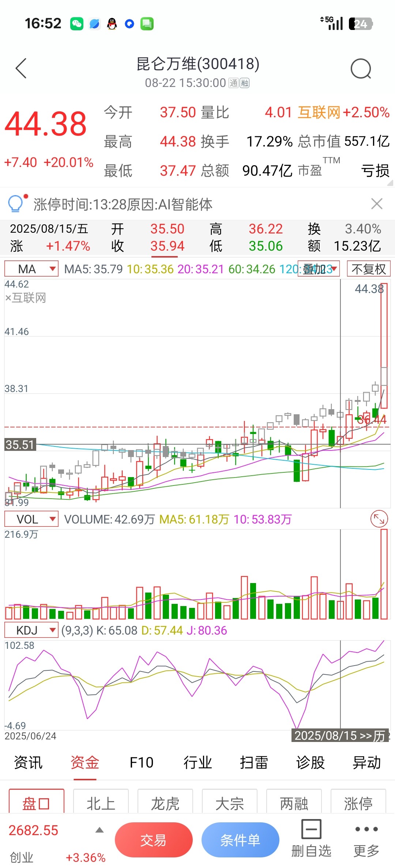Tap the blue feather app status icon
The height and width of the screenshot is (868, 395).
point(94,24)
